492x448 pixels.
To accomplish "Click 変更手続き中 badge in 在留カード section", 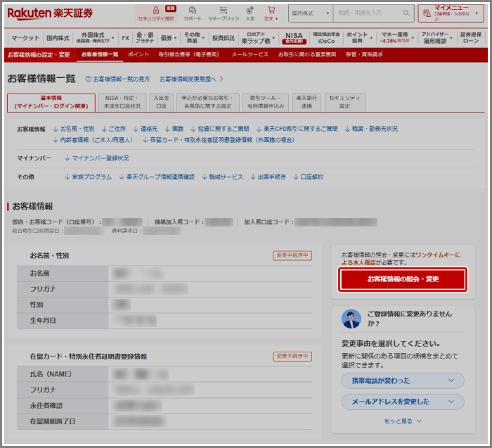I will point(292,357).
